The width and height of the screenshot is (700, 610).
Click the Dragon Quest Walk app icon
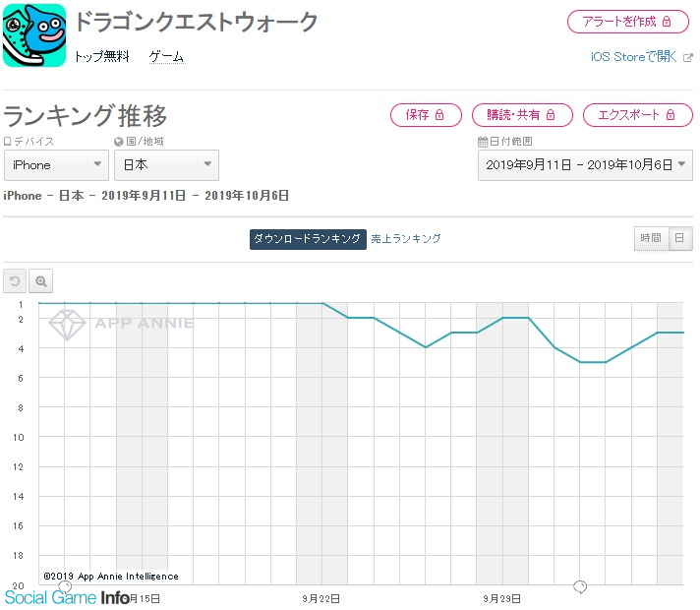34,35
